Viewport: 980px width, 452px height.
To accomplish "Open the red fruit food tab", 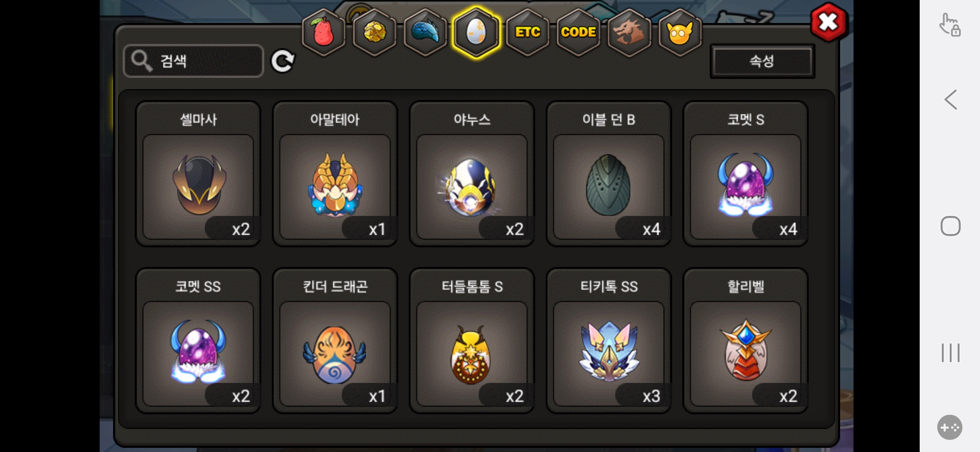I will click(x=323, y=32).
